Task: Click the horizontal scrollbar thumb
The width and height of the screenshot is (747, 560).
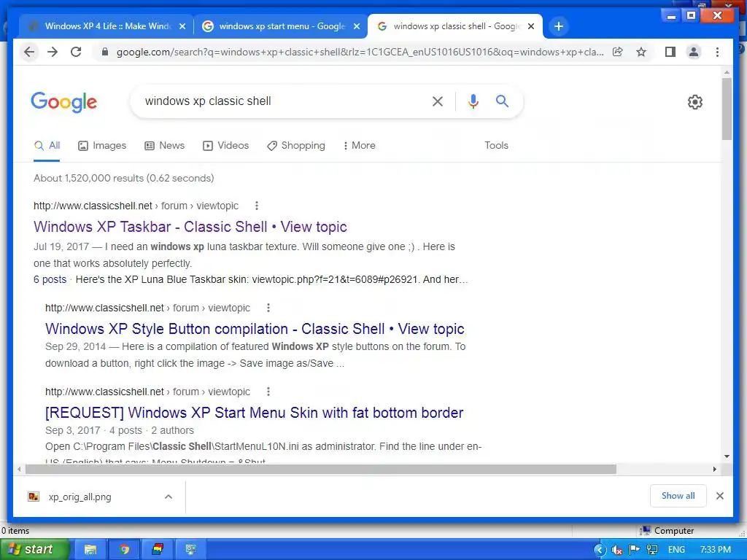Action: tap(321, 469)
